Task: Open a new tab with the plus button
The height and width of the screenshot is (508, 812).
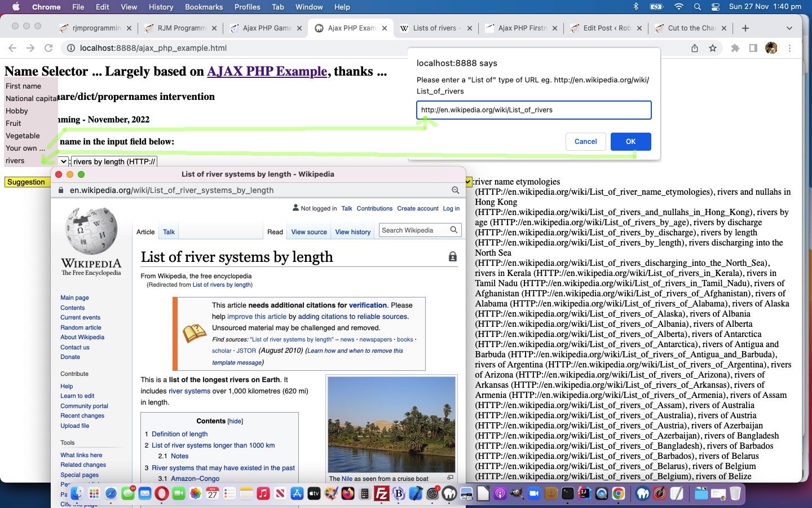Action: pyautogui.click(x=745, y=28)
